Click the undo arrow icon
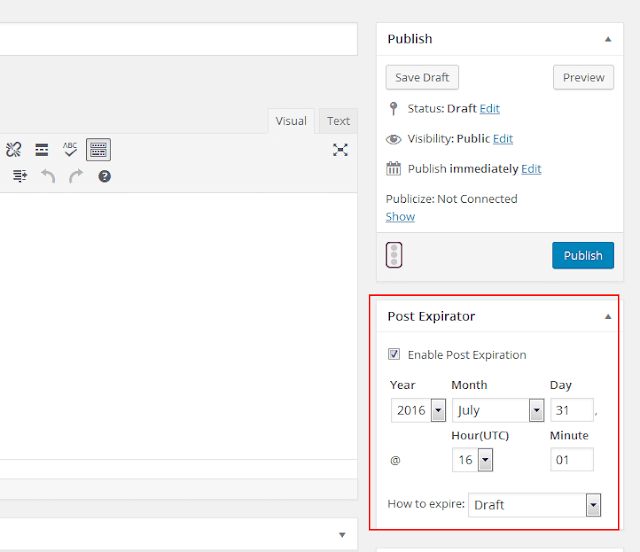 [x=48, y=176]
